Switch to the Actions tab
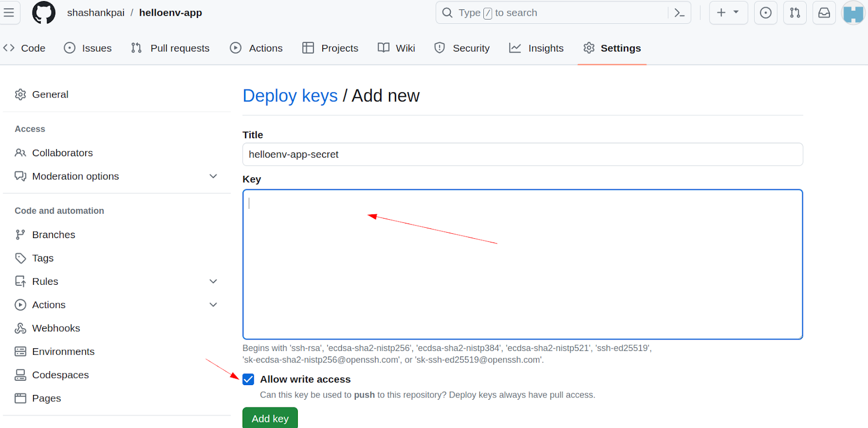Screen dimensions: 868x428 point(256,48)
